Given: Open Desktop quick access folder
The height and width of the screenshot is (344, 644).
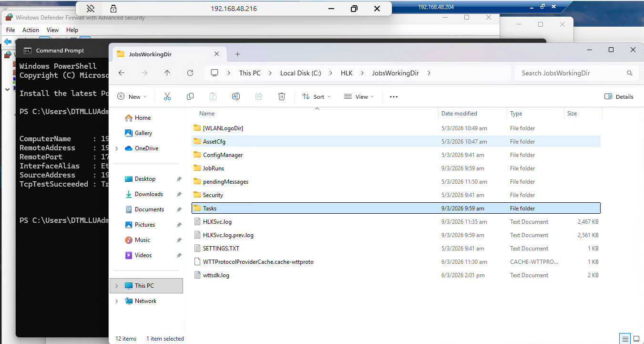Looking at the screenshot, I should (145, 179).
